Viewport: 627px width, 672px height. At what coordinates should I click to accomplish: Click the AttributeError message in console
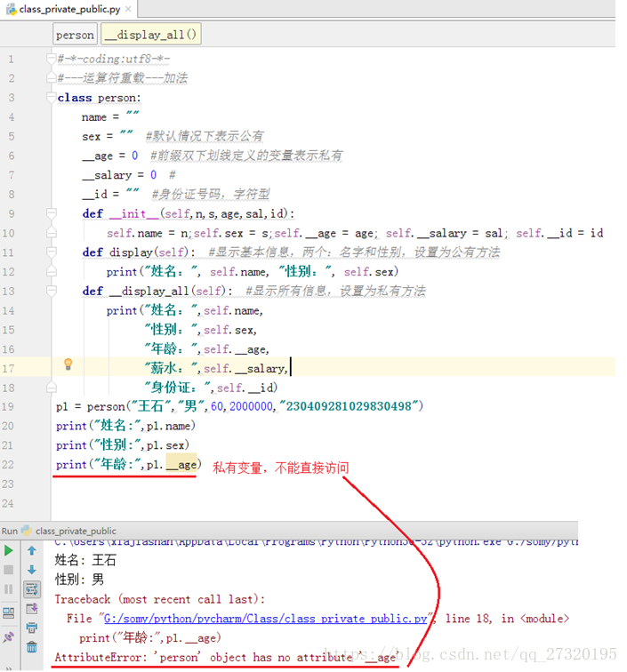[228, 657]
